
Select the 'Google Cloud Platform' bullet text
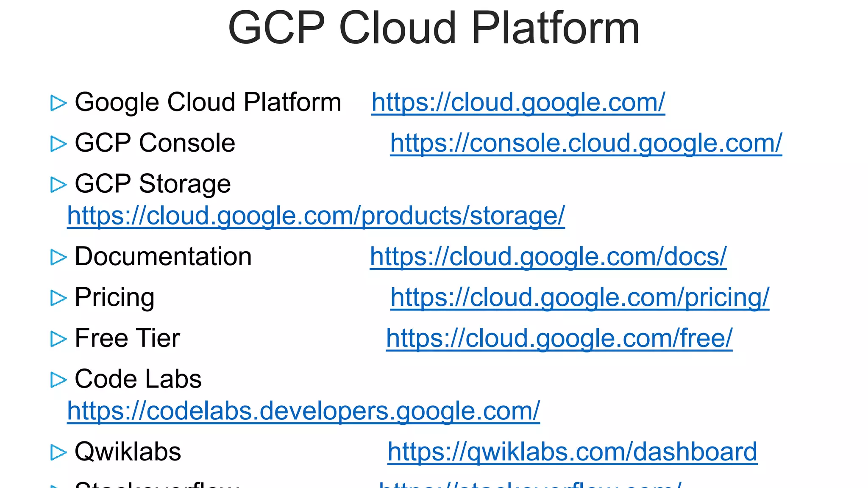(x=208, y=103)
